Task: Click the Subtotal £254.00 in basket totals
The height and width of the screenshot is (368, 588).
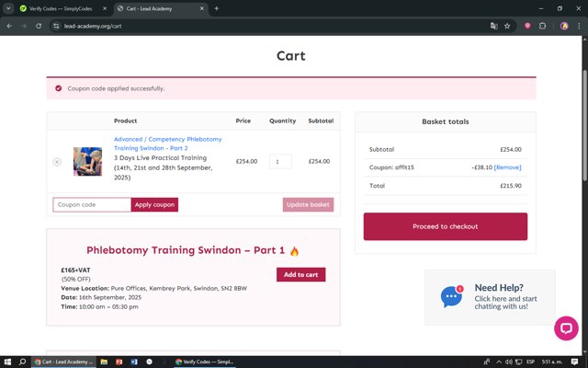Action: point(511,149)
